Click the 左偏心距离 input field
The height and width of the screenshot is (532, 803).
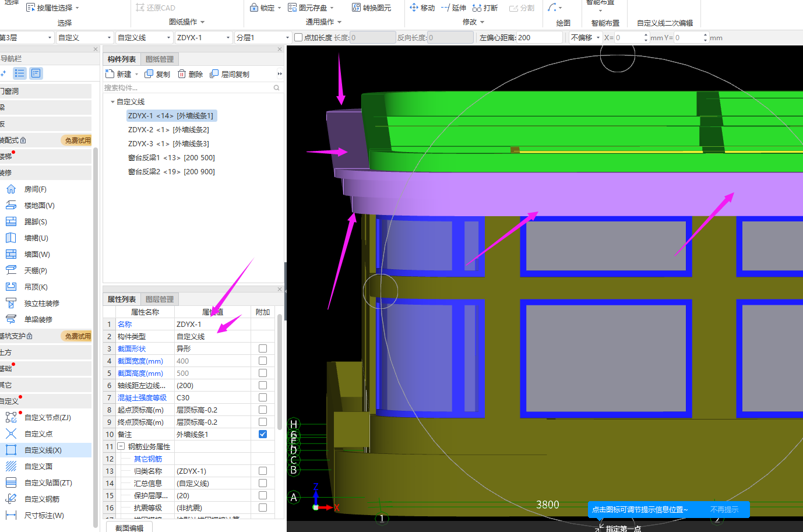tap(540, 37)
